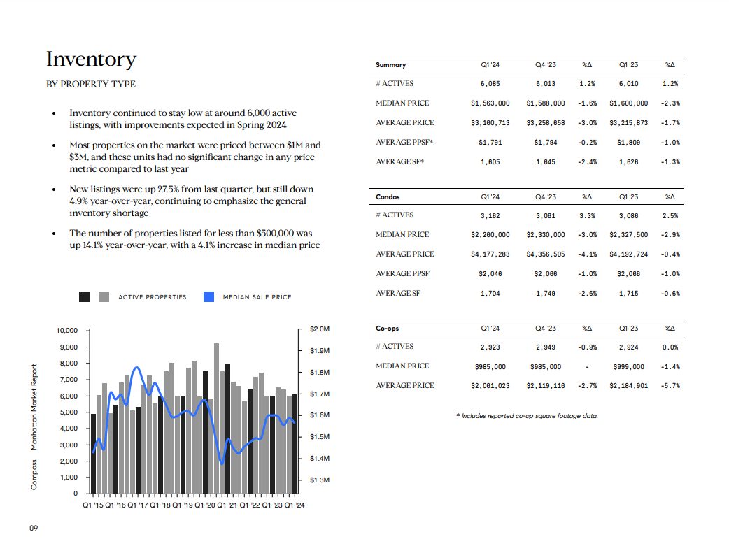Viewport: 729px width, 560px height.
Task: Select the Summary # ACTIVES Q1 '24 value 6,085
Action: point(490,84)
